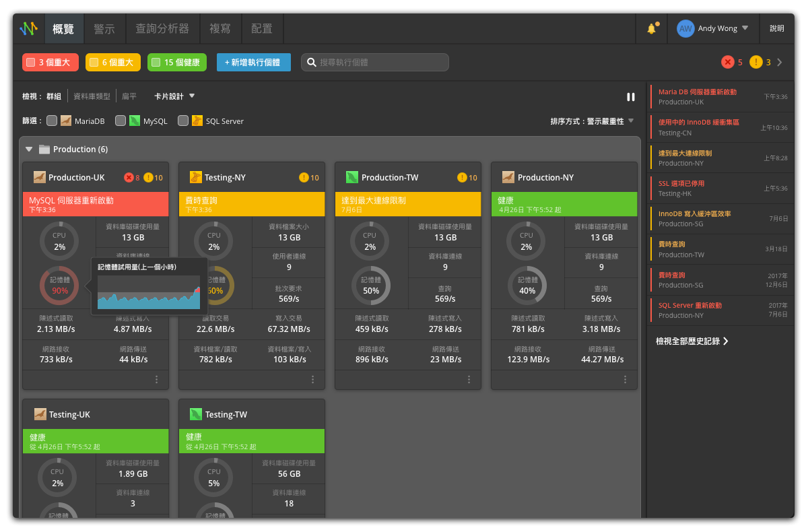808x532 pixels.
Task: Click the + 新增執行個體 button
Action: [253, 63]
